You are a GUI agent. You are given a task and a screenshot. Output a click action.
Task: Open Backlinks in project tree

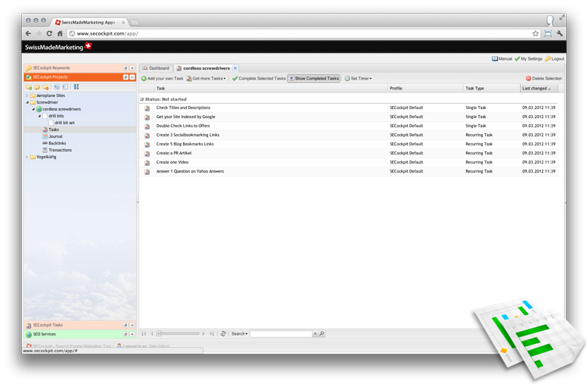(x=57, y=143)
